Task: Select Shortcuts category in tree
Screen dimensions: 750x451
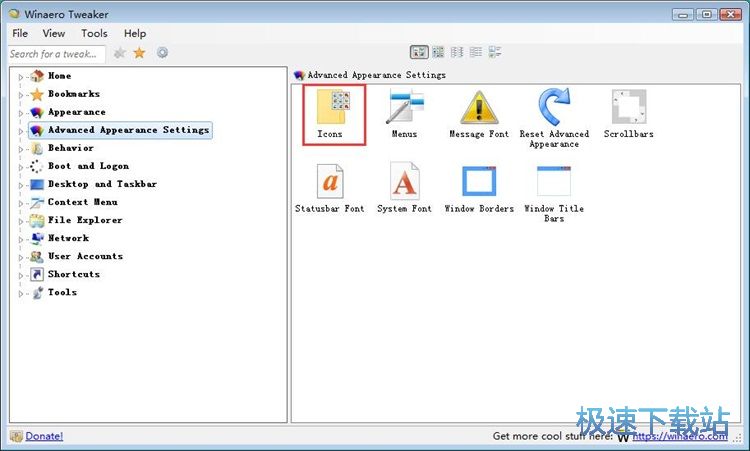Action: click(x=74, y=275)
